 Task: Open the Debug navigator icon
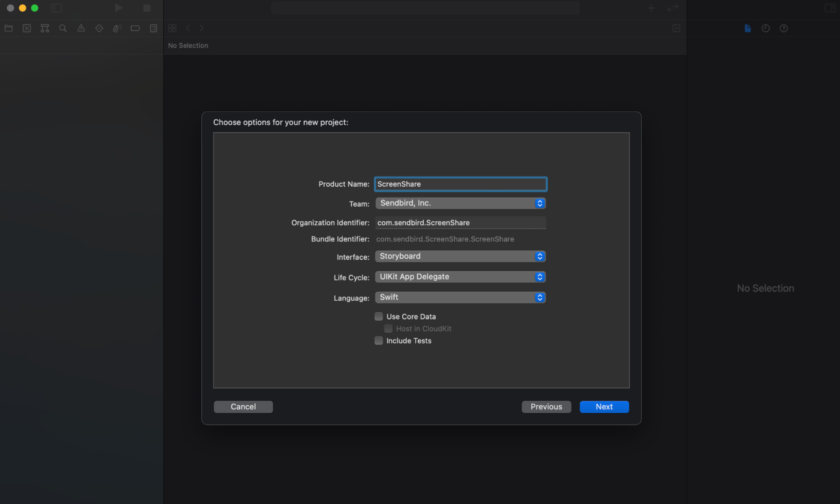[x=117, y=28]
